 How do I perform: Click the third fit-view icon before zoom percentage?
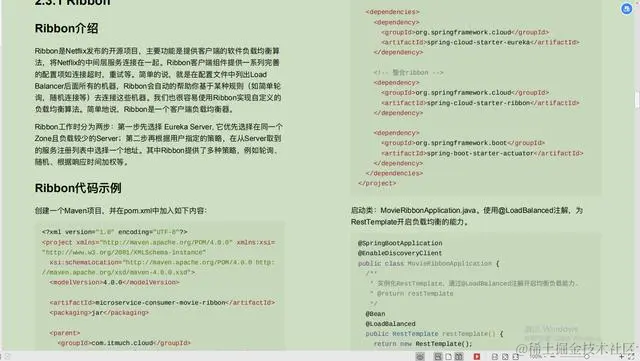click(516, 357)
